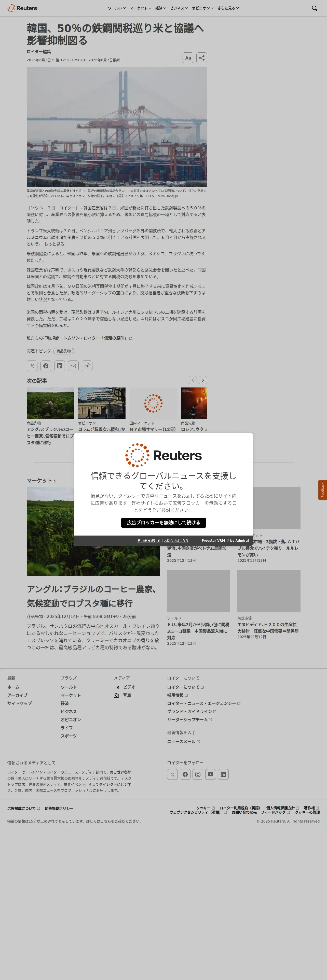Select the 商品先物 related topic tag
This screenshot has width=327, height=980.
(x=64, y=351)
